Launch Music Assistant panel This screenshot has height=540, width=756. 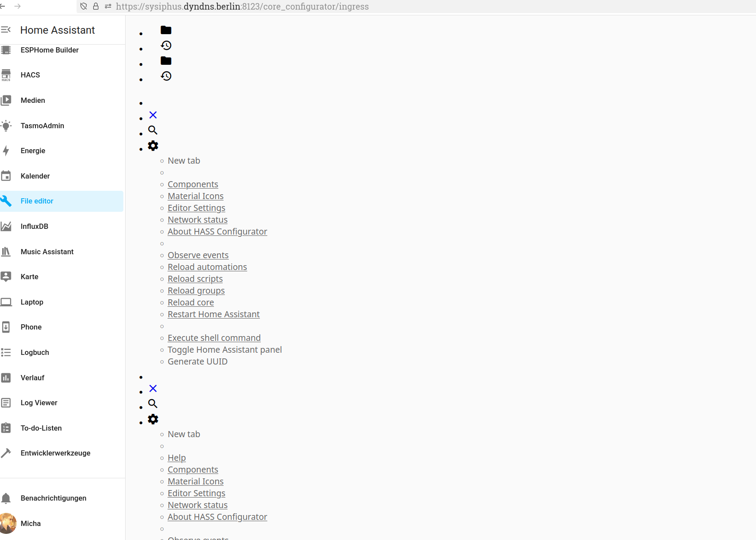[62, 252]
